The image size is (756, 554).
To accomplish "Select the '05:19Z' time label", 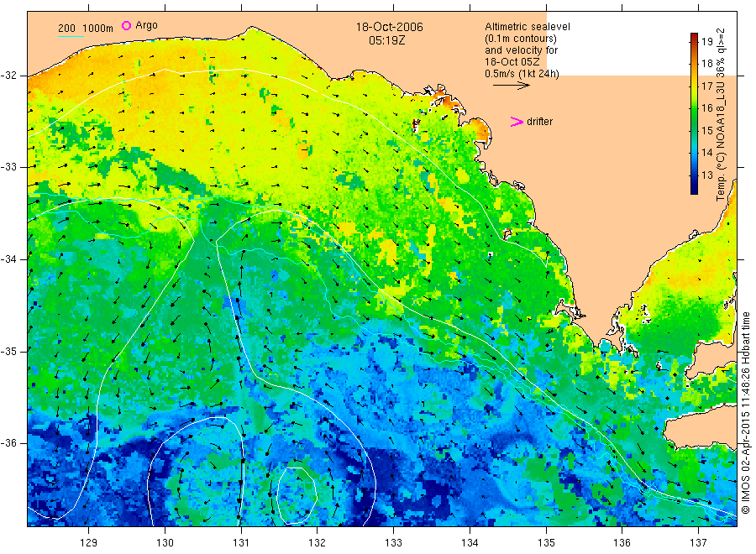I will (387, 40).
